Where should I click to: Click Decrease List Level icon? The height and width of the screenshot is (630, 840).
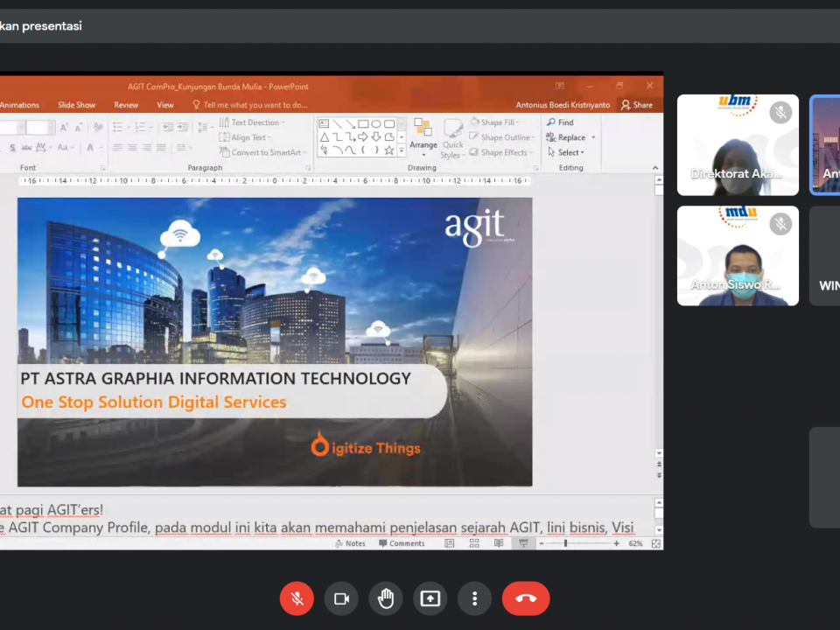168,128
